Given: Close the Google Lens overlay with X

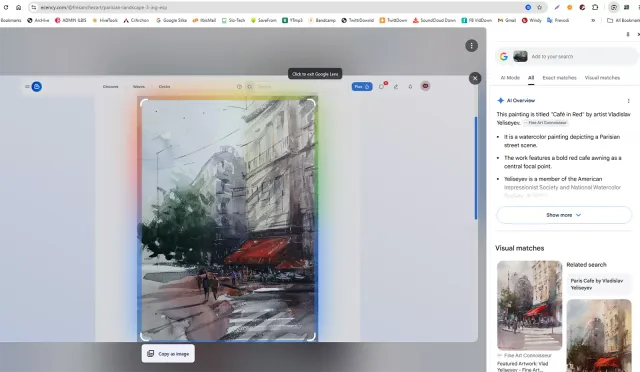Looking at the screenshot, I should click(x=475, y=78).
